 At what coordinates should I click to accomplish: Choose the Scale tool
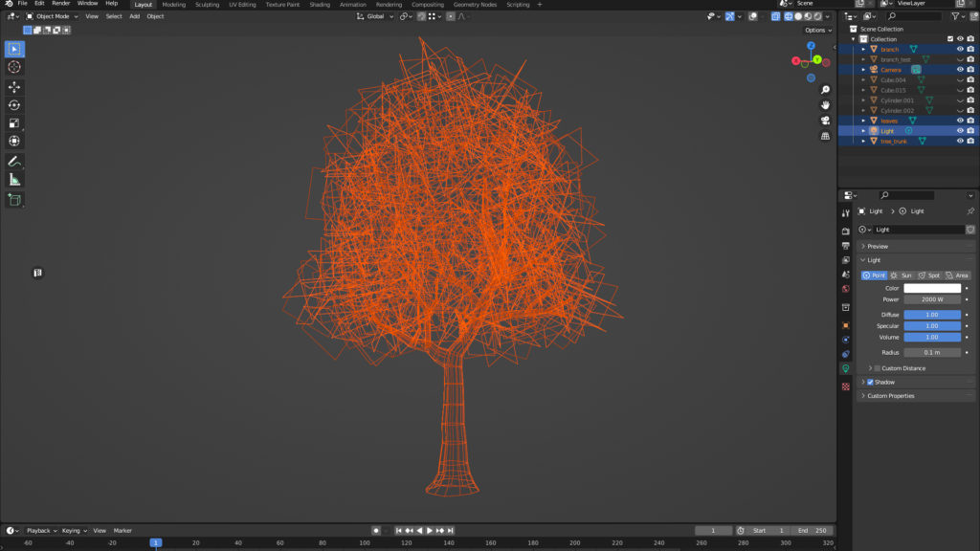(14, 123)
